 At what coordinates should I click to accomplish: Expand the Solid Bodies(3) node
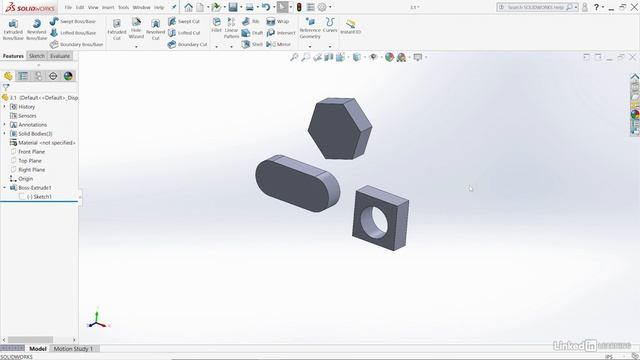pos(4,133)
